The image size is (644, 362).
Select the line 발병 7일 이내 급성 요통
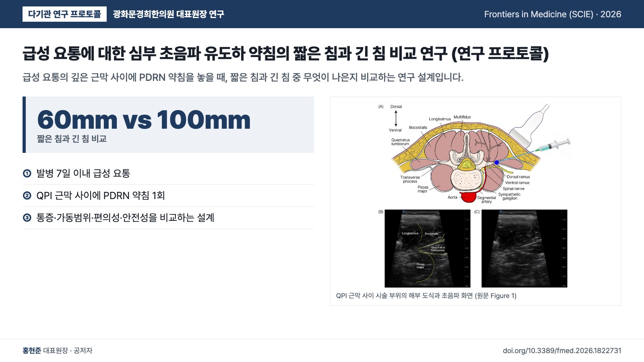click(x=83, y=173)
